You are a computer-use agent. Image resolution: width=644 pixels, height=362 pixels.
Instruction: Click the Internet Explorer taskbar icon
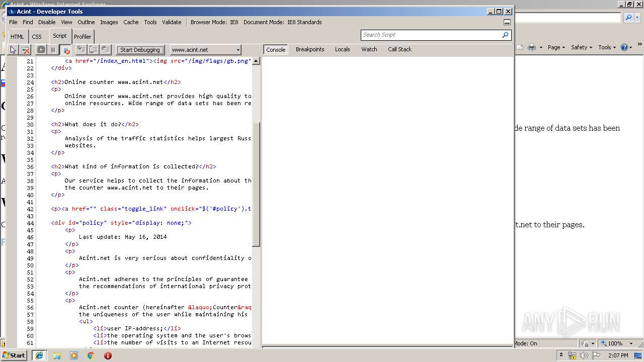(x=39, y=355)
